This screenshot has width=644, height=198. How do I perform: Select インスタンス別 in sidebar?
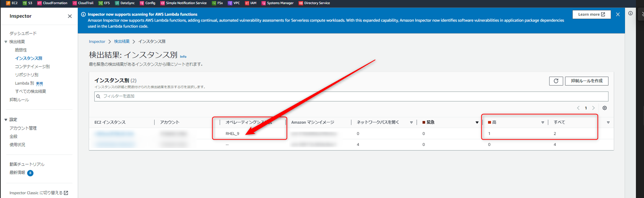pyautogui.click(x=28, y=58)
